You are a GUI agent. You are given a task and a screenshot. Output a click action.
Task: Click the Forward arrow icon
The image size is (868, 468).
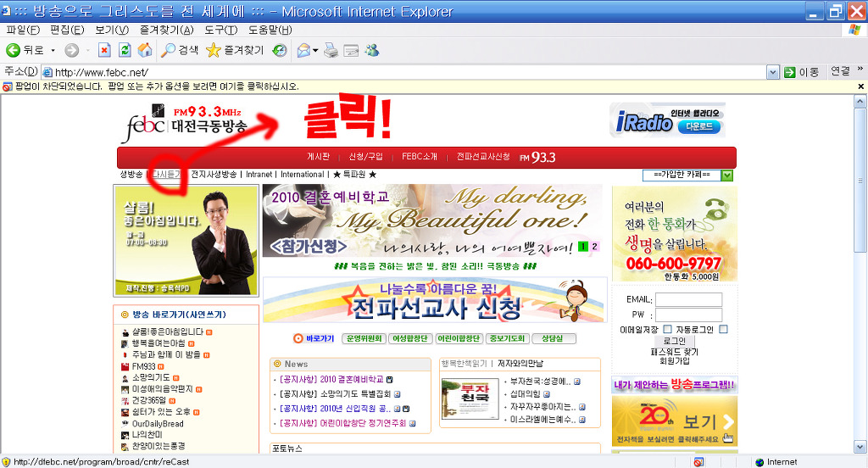[71, 50]
